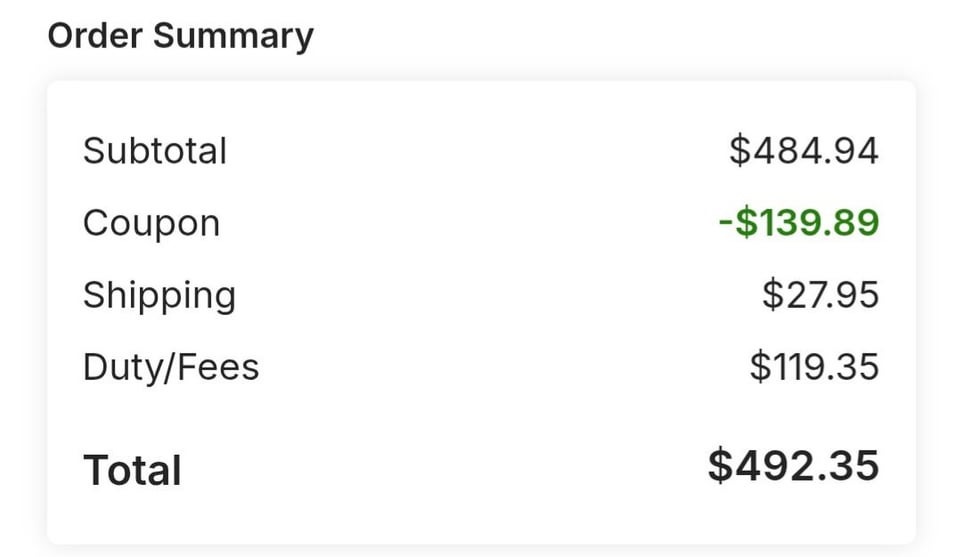This screenshot has width=960, height=557.
Task: Click blank area between Duty/Fees and $119.35
Action: (x=500, y=367)
